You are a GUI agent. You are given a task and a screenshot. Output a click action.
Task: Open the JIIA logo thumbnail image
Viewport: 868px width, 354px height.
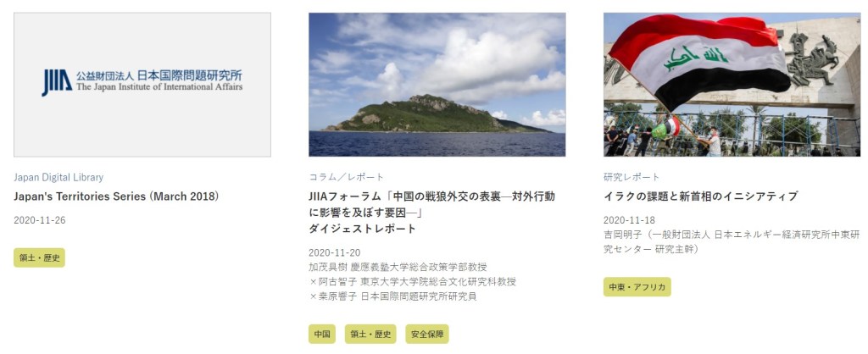tap(142, 85)
